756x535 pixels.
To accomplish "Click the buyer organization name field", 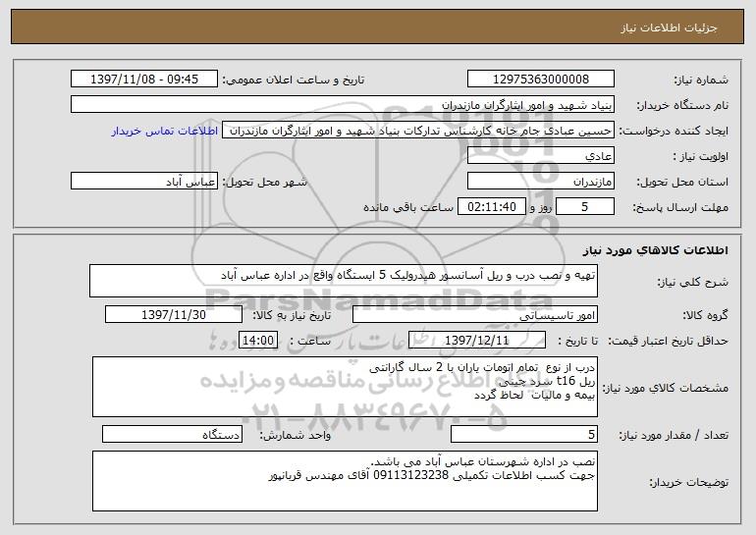I will tap(343, 105).
